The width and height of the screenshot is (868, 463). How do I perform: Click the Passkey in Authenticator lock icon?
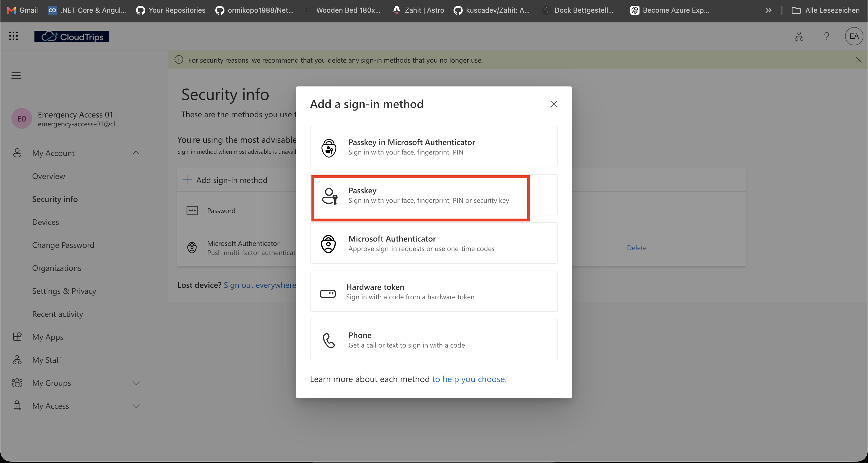[329, 148]
